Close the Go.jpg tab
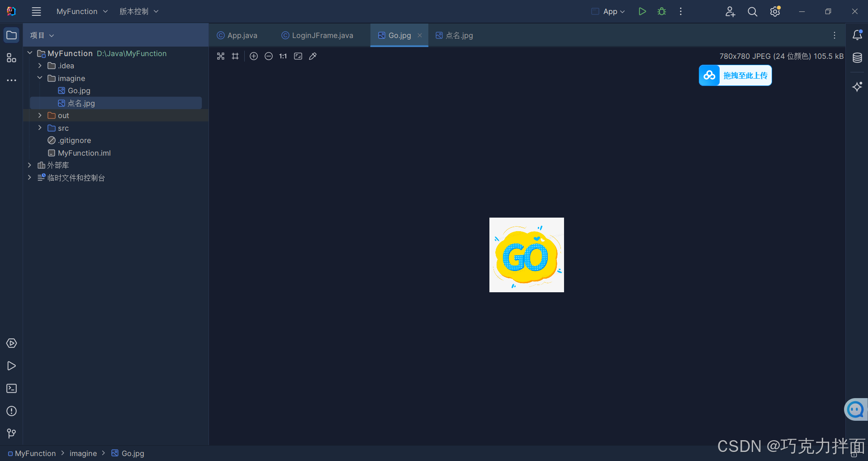The image size is (868, 461). coord(420,35)
